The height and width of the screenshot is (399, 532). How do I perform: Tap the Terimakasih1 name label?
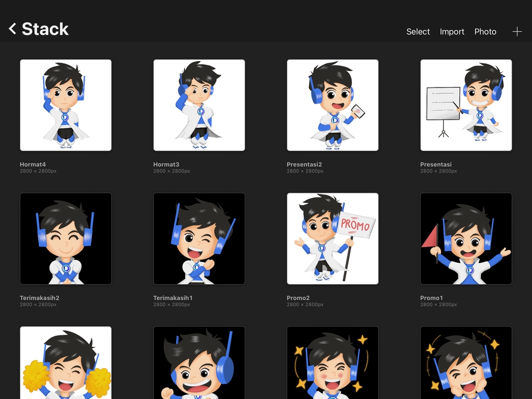coord(173,298)
